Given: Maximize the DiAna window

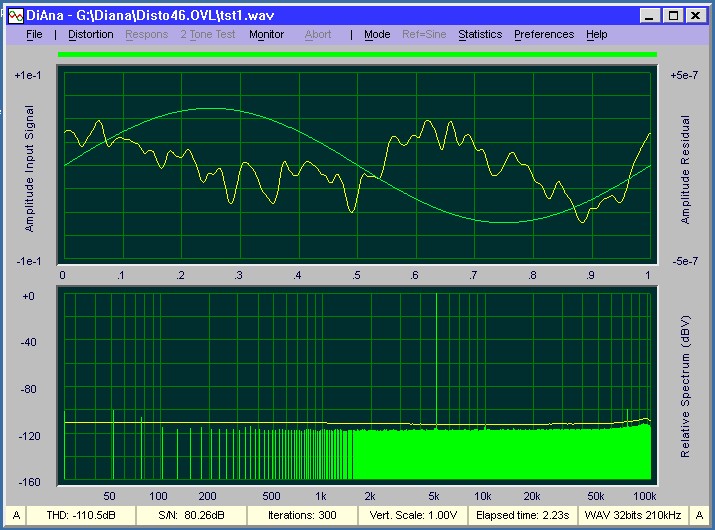Looking at the screenshot, I should 673,16.
